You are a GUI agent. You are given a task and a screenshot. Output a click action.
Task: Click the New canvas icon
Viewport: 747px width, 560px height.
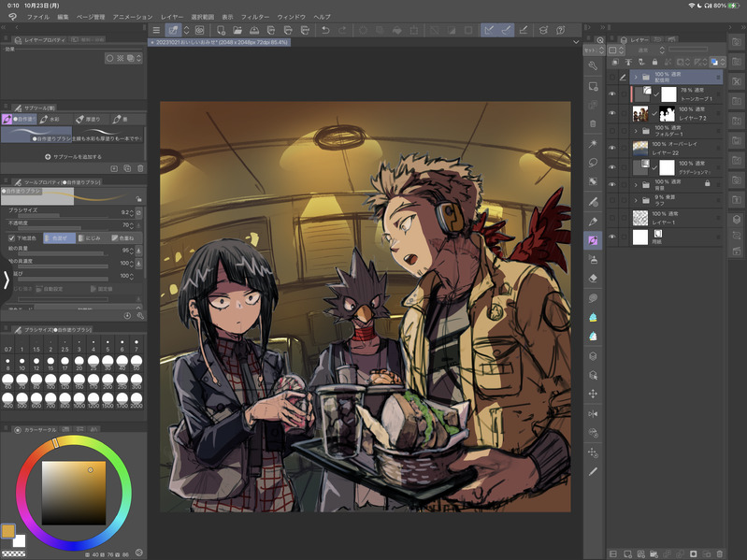coord(221,30)
